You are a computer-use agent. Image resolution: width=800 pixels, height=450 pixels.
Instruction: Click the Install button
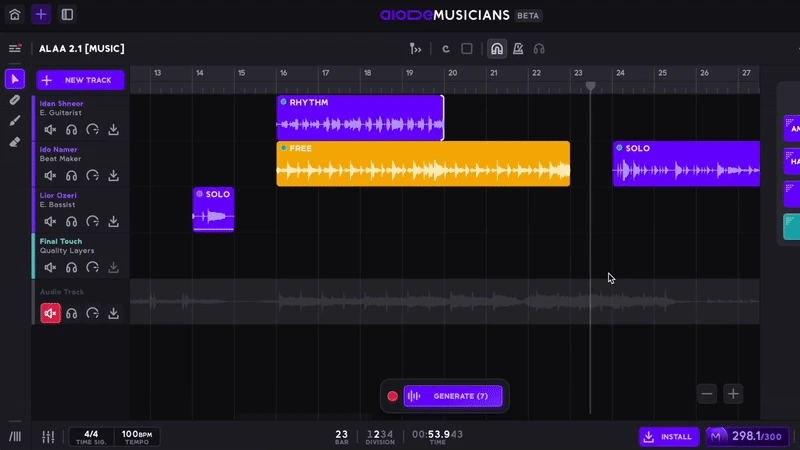tap(668, 437)
